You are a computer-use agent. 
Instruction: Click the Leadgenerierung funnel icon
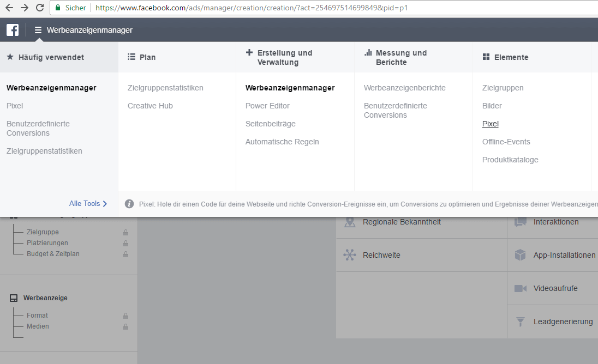(x=520, y=321)
